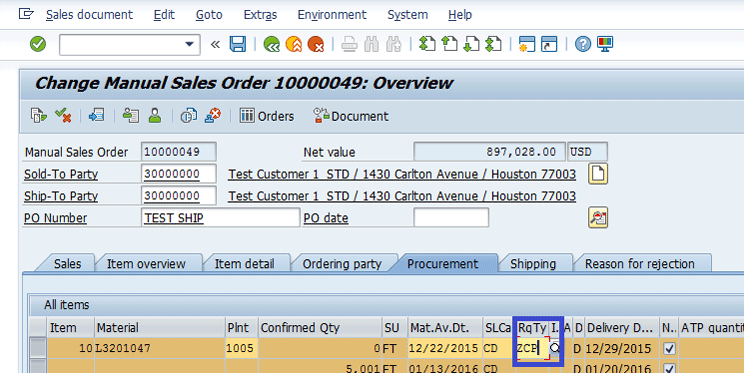745x373 pixels.
Task: Open the Sold-To Party address link
Action: point(402,174)
